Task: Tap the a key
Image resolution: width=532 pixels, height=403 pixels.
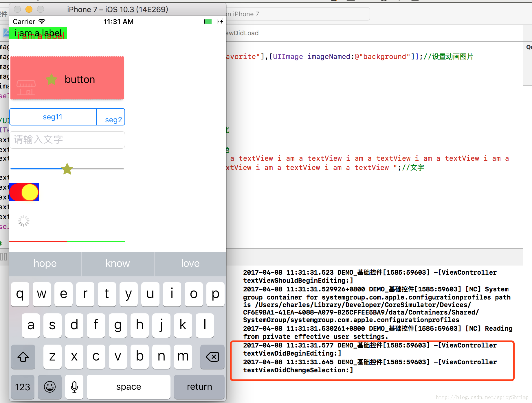Action: pos(31,326)
